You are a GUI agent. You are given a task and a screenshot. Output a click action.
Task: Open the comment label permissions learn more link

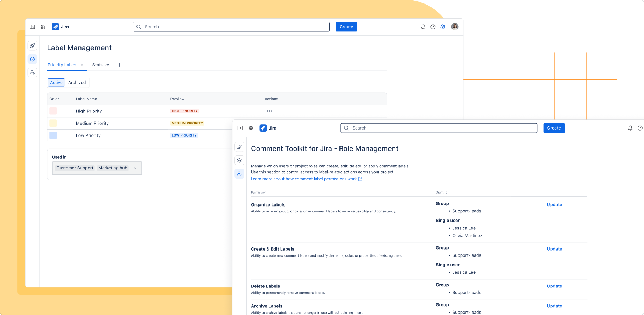tap(304, 178)
